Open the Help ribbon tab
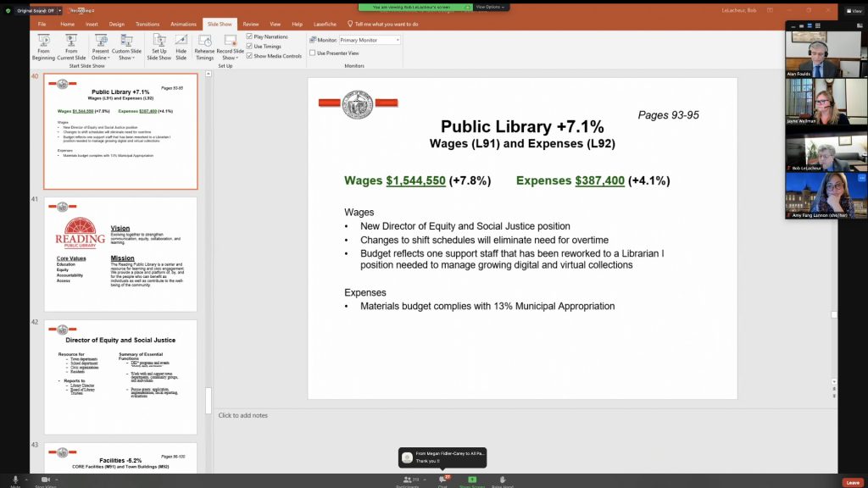868x488 pixels. tap(298, 25)
